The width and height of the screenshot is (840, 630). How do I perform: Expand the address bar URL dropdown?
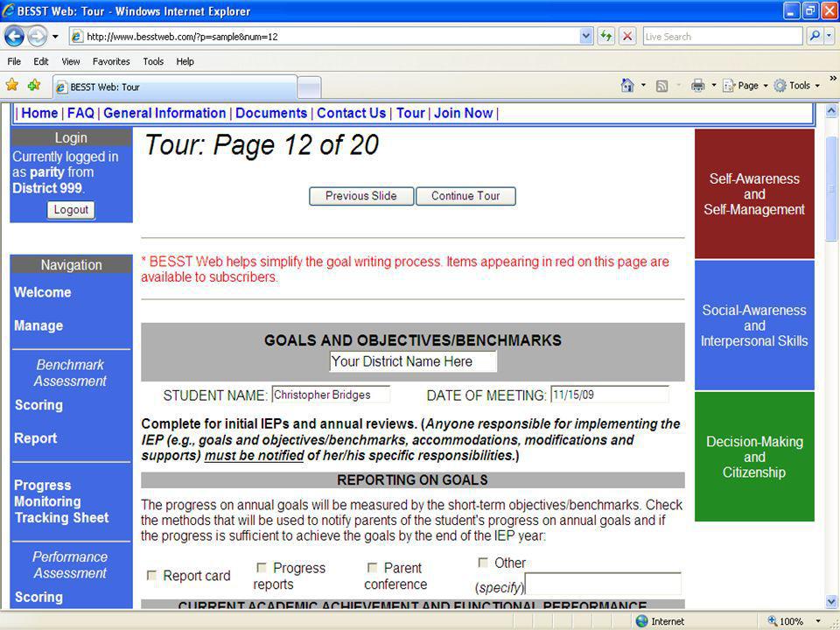(586, 37)
